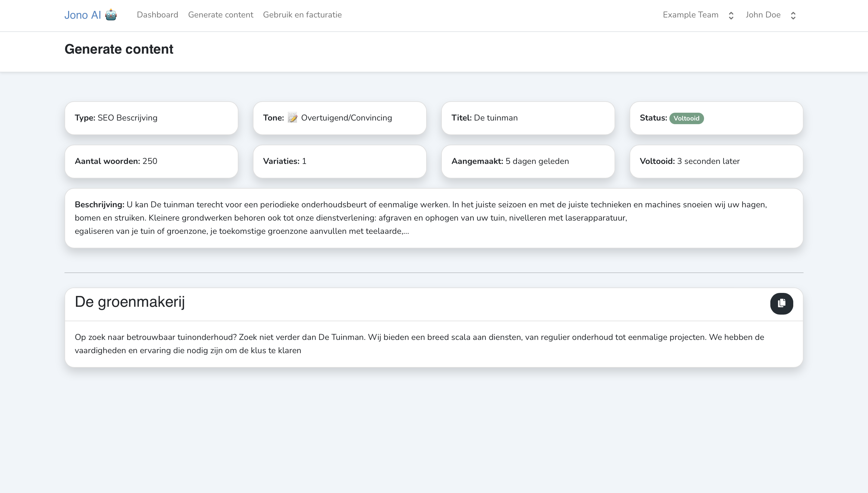Select the De groenmakerij result heading
This screenshot has height=493, width=868.
[x=130, y=302]
